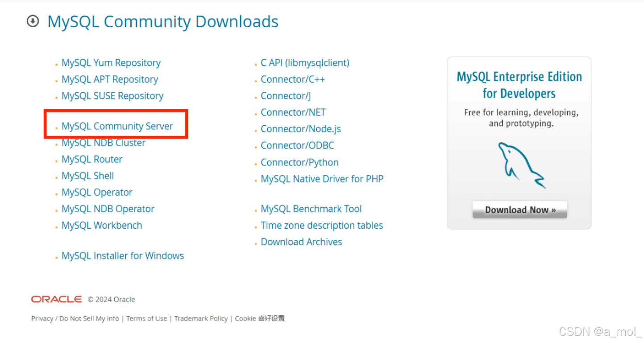Open Connector/J downloads
Image resolution: width=644 pixels, height=343 pixels.
tap(286, 96)
